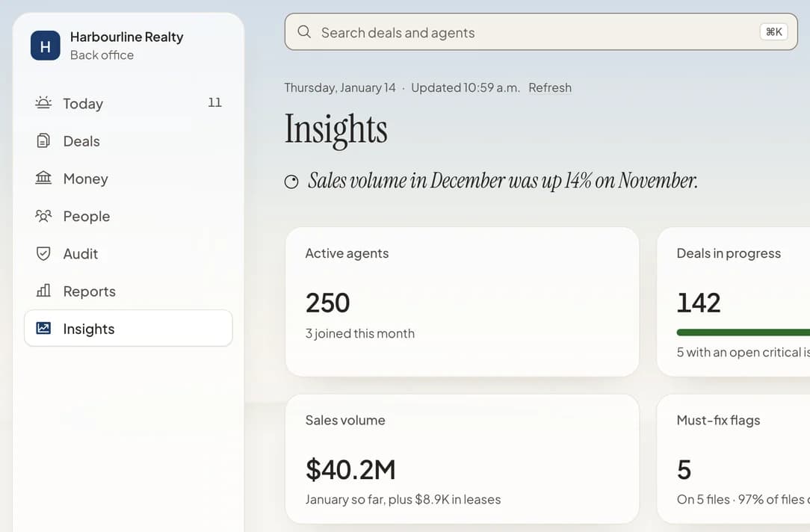810x532 pixels.
Task: Click the ⌘K shortcut badge
Action: point(774,32)
